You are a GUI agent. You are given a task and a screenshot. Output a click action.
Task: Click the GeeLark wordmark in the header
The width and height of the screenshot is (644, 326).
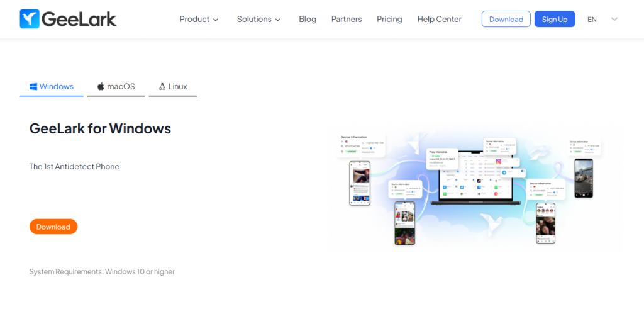pos(79,19)
